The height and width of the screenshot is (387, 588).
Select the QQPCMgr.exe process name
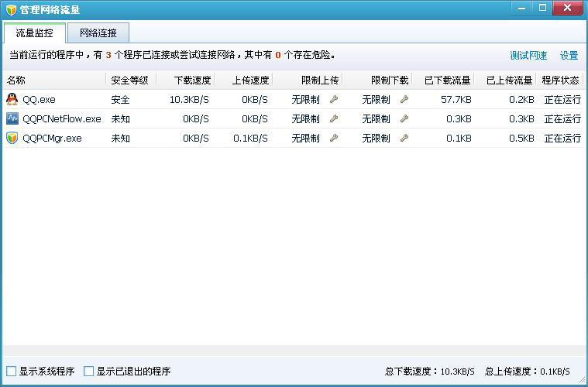pos(52,139)
